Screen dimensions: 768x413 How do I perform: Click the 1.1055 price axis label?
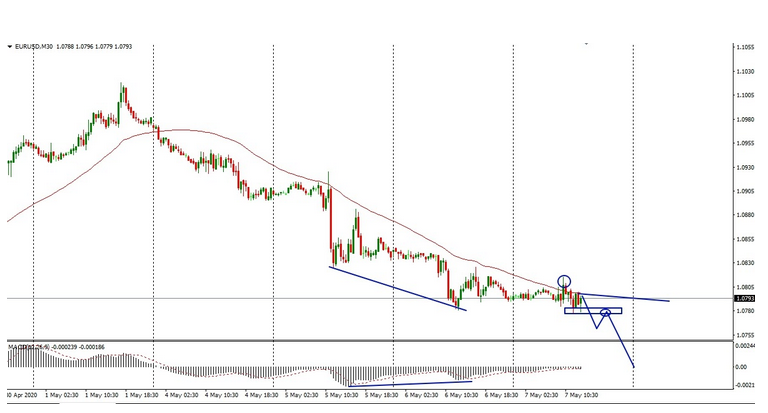tap(745, 47)
